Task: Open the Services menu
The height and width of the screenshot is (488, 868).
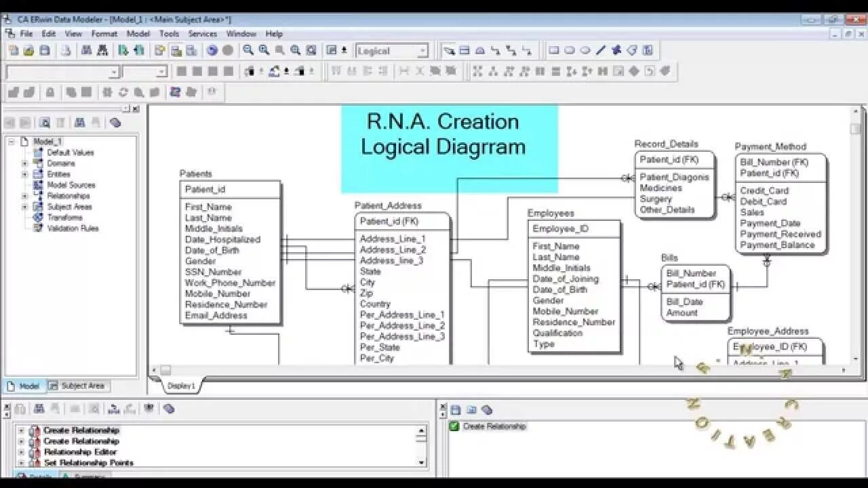Action: click(x=202, y=33)
